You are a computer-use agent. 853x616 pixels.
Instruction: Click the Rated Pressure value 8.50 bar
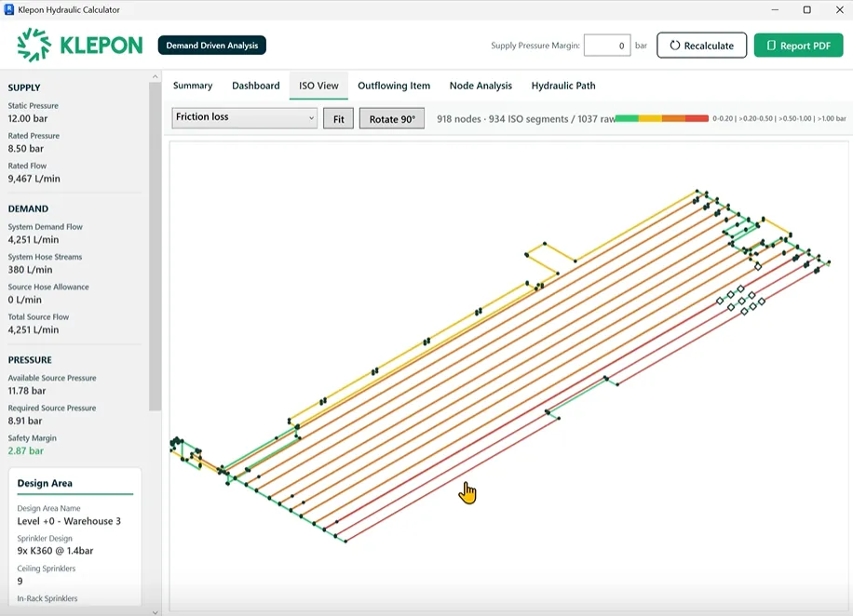click(x=25, y=149)
